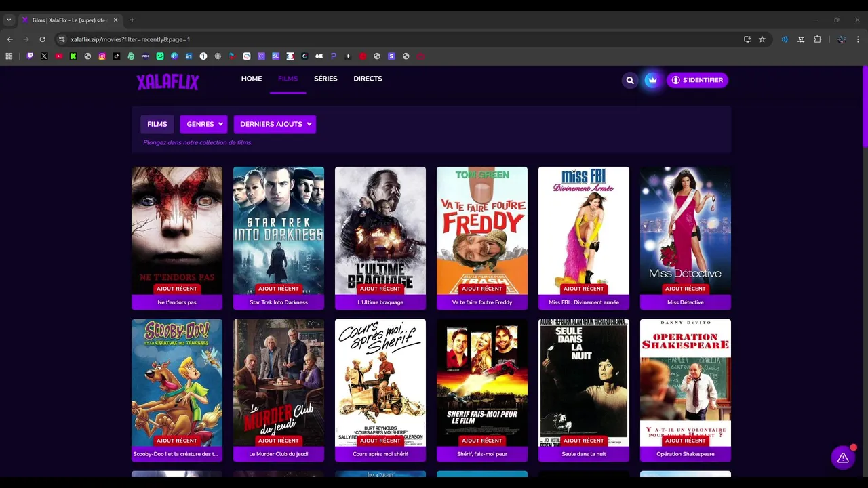This screenshot has width=868, height=488.
Task: Click the XalaFlix logo
Action: point(167,82)
